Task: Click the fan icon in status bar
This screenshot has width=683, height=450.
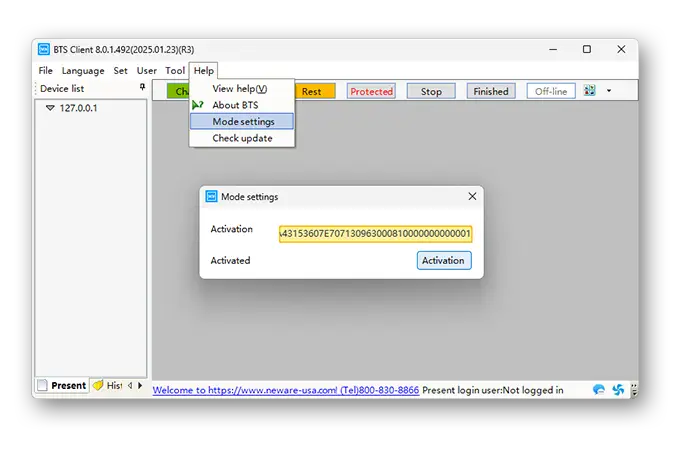Action: coord(618,389)
